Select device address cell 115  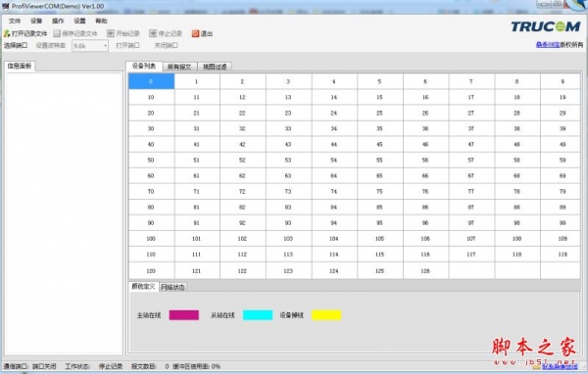380,255
